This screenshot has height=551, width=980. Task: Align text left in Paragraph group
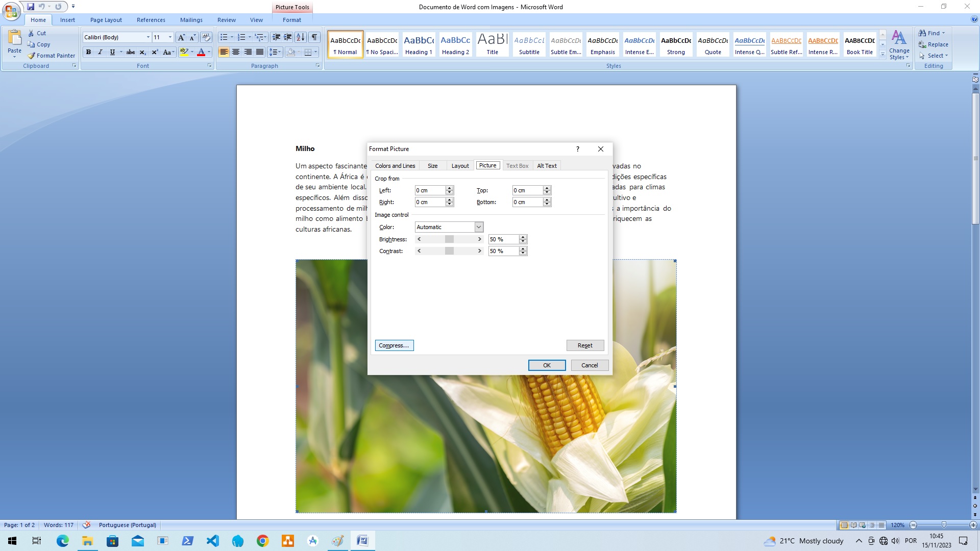pos(224,52)
